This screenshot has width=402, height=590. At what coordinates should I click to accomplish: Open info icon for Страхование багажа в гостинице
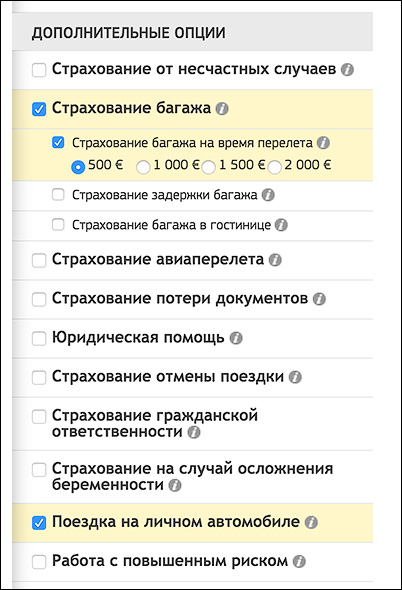[x=281, y=225]
